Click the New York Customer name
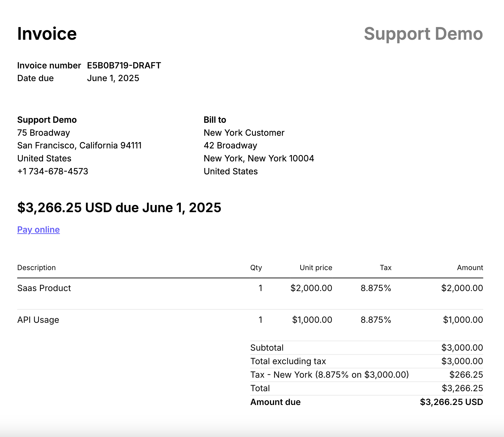Viewport: 504px width, 437px height. (x=244, y=133)
